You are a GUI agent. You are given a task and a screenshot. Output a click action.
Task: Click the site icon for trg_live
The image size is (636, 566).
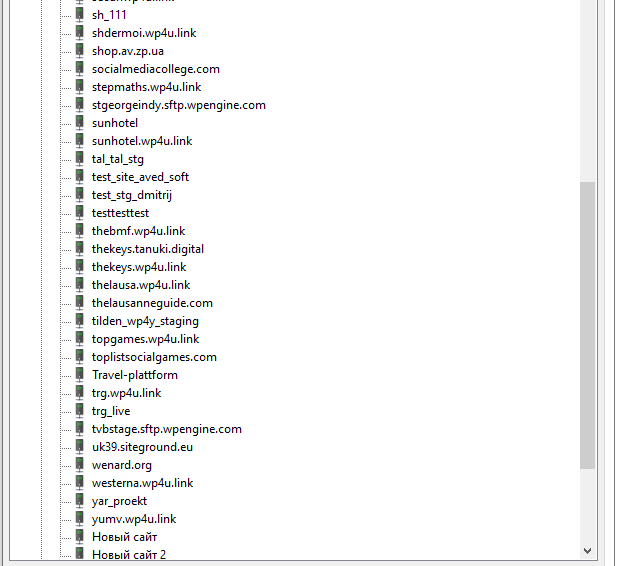[80, 410]
